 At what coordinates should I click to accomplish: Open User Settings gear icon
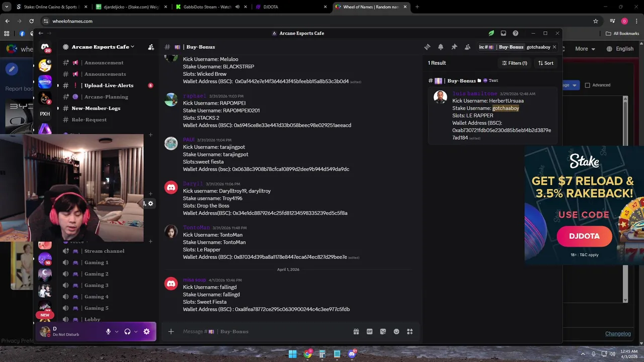(x=146, y=331)
